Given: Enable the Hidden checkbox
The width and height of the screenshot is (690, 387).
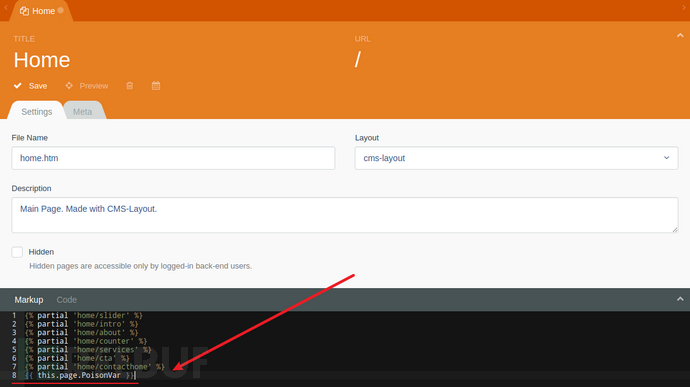Looking at the screenshot, I should [17, 252].
